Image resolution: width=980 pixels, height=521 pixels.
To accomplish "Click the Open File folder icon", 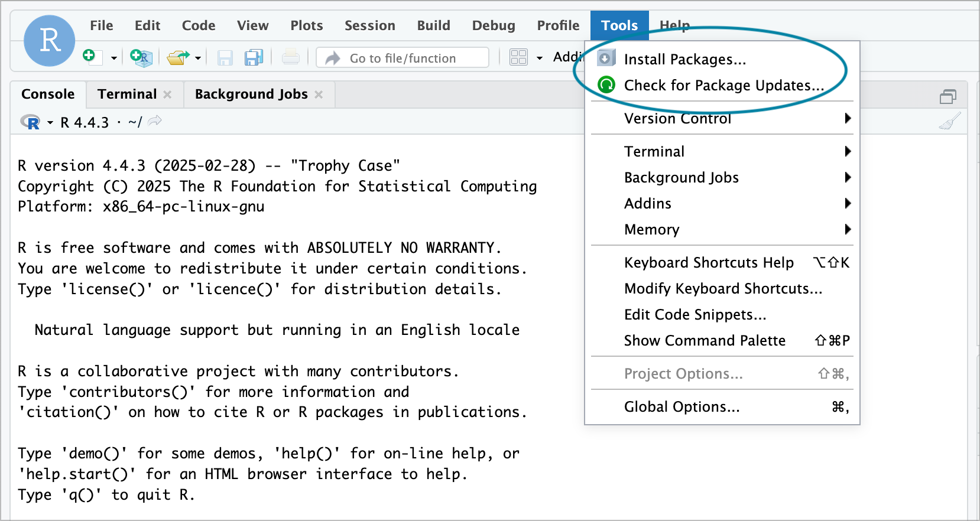I will pyautogui.click(x=178, y=57).
